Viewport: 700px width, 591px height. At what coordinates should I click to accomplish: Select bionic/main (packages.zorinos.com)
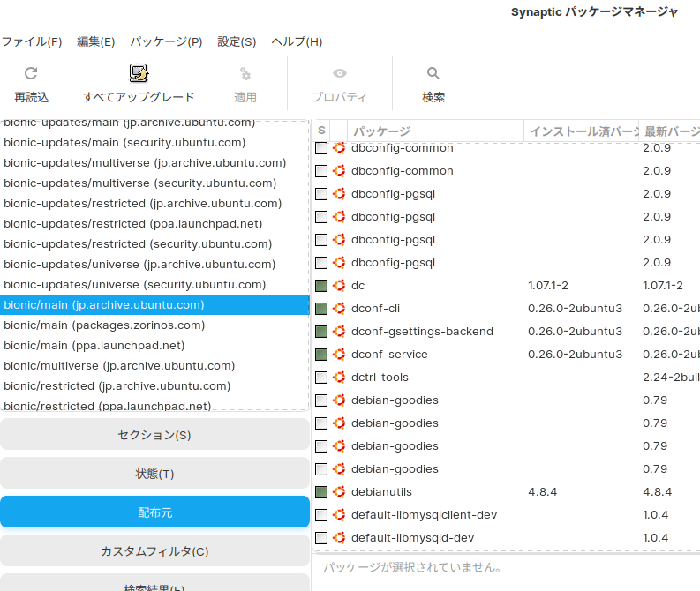tap(154, 325)
